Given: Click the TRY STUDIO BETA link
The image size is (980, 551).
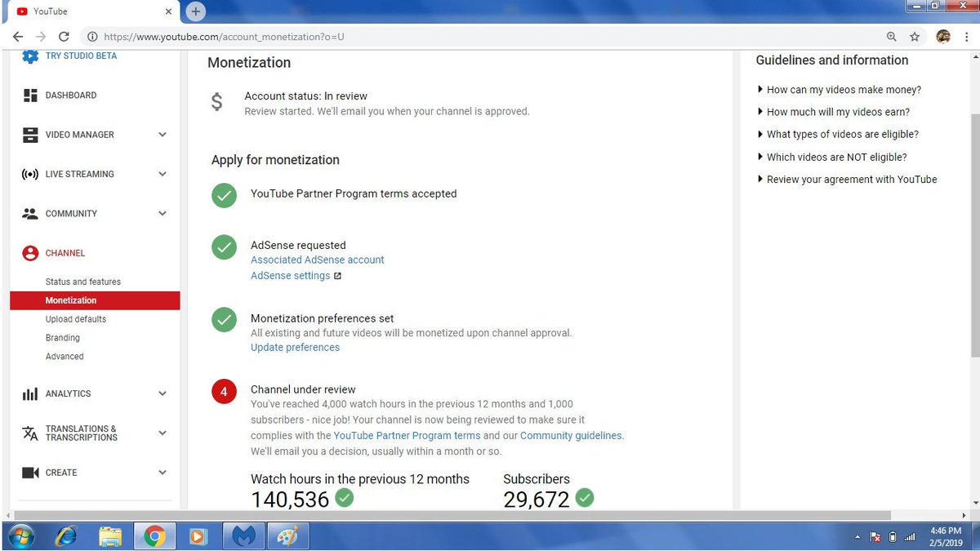Looking at the screenshot, I should 81,56.
